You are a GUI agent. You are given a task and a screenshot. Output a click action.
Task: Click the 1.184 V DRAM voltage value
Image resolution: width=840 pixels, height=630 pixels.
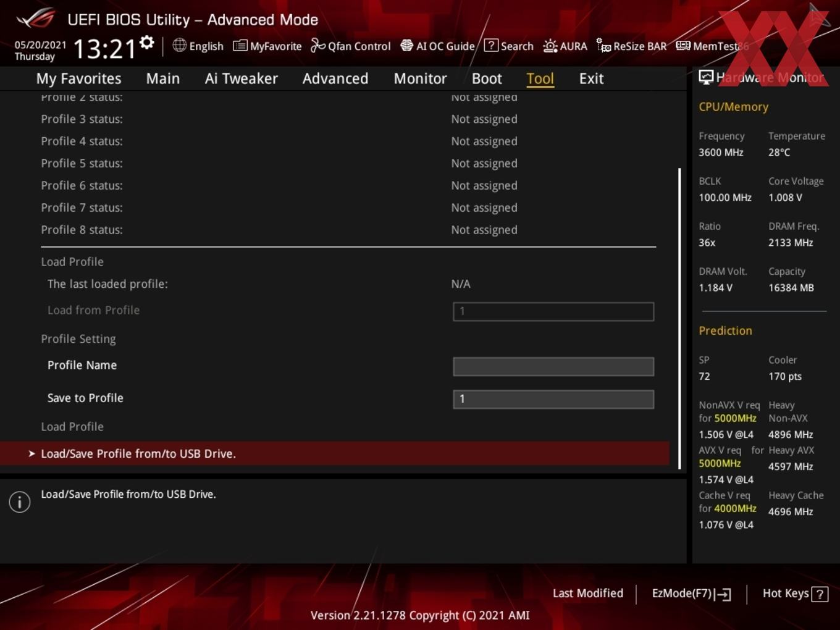[715, 288]
